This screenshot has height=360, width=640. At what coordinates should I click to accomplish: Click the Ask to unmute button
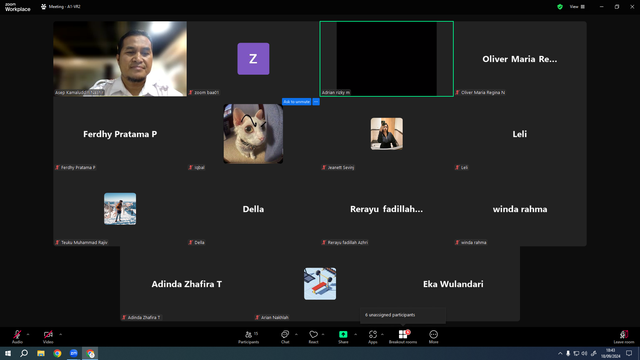[x=297, y=102]
